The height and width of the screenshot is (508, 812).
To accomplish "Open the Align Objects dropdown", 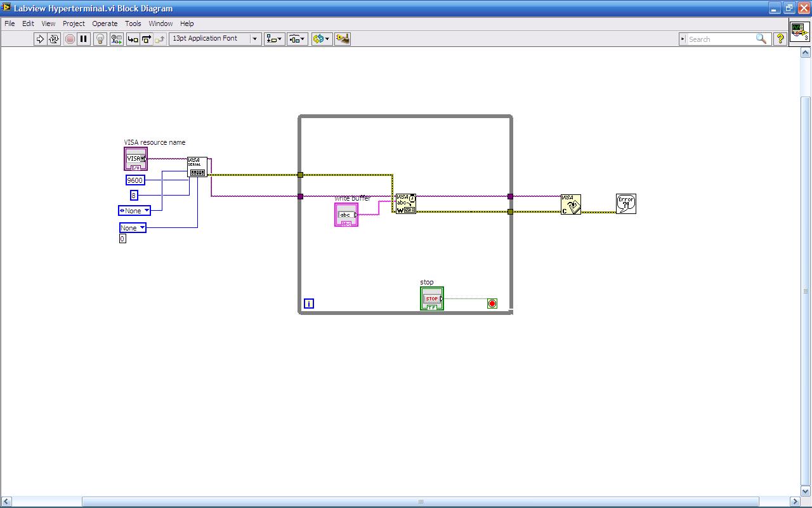I will pos(274,39).
